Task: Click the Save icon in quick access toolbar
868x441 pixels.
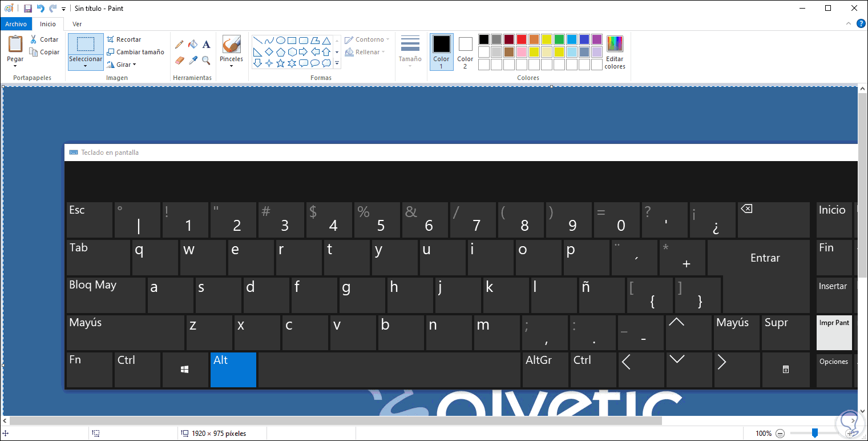Action: coord(27,8)
